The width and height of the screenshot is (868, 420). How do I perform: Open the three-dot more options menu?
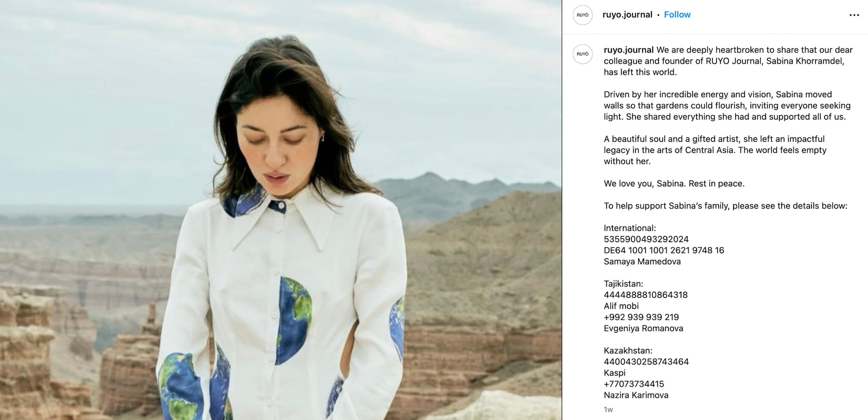(x=854, y=15)
